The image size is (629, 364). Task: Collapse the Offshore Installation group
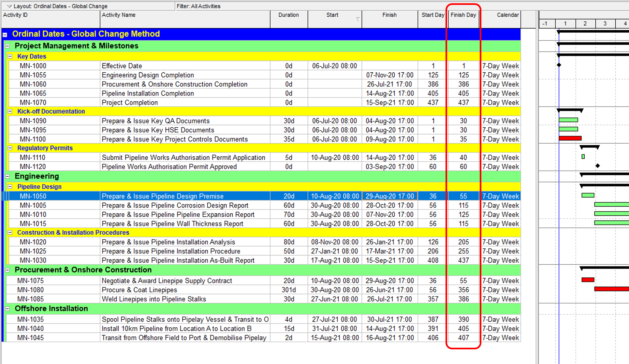[7, 309]
